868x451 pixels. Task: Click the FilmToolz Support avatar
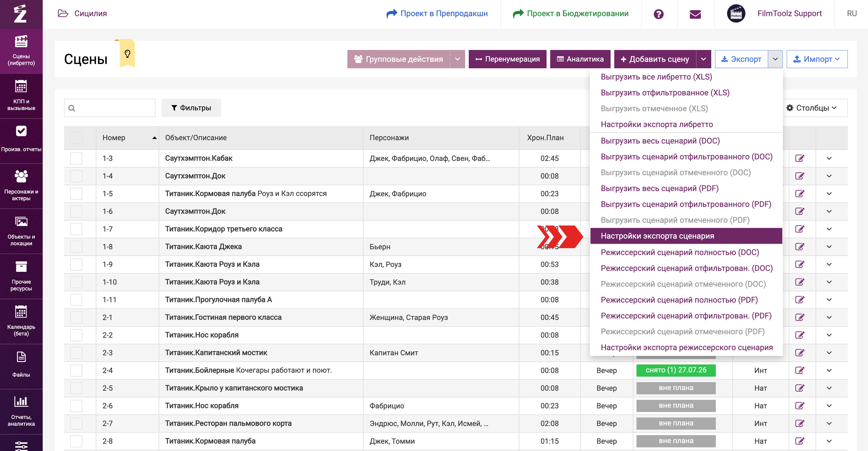pyautogui.click(x=736, y=13)
